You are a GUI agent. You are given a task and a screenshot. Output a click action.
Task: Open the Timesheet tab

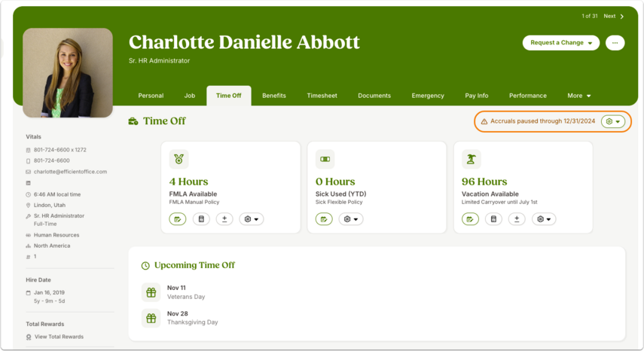(x=322, y=96)
